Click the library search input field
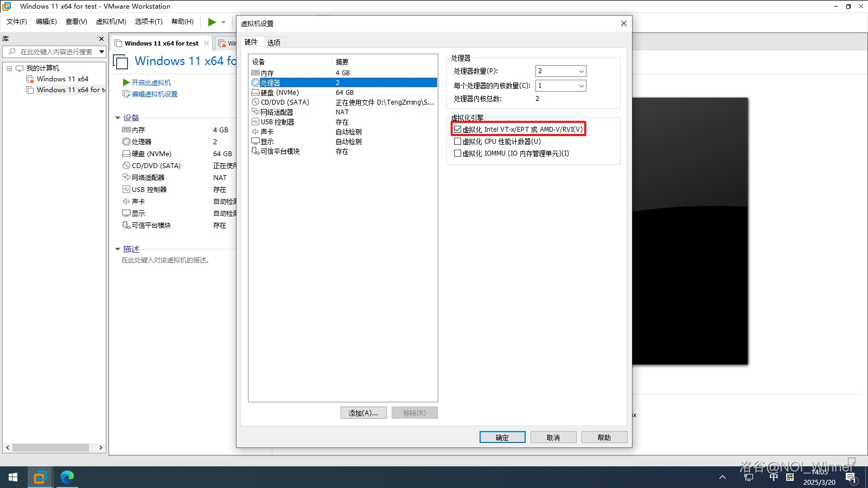 pos(56,52)
